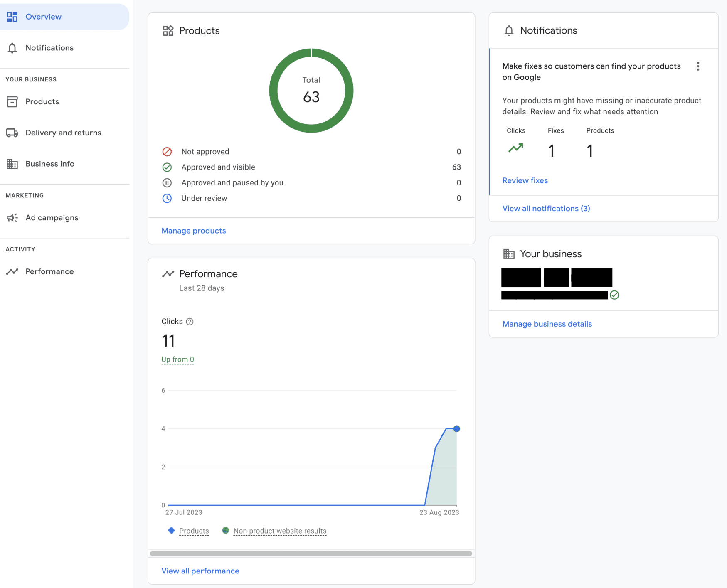Click the horizontal scrollbar below the chart
This screenshot has width=727, height=588.
311,553
